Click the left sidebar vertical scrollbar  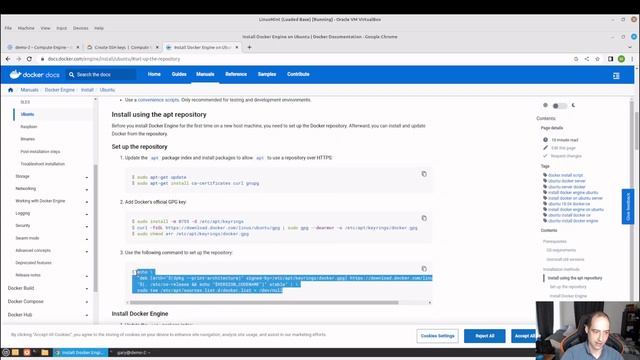tap(96, 228)
